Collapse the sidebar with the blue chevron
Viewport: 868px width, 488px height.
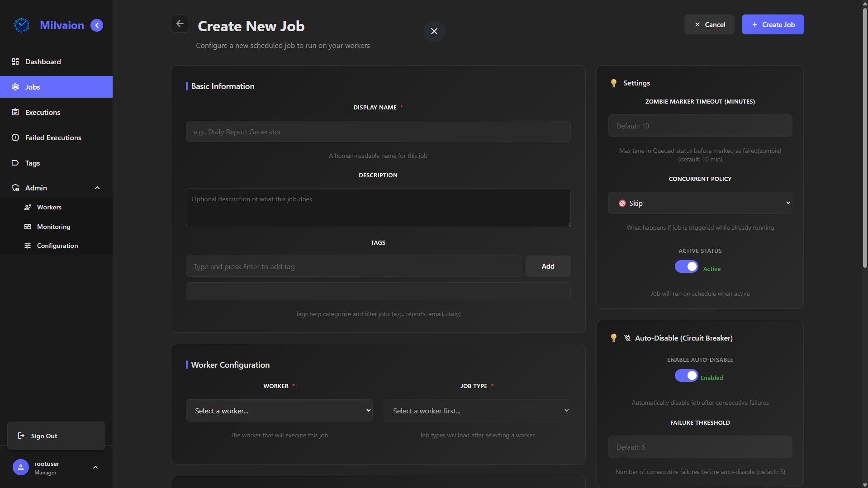click(x=96, y=25)
